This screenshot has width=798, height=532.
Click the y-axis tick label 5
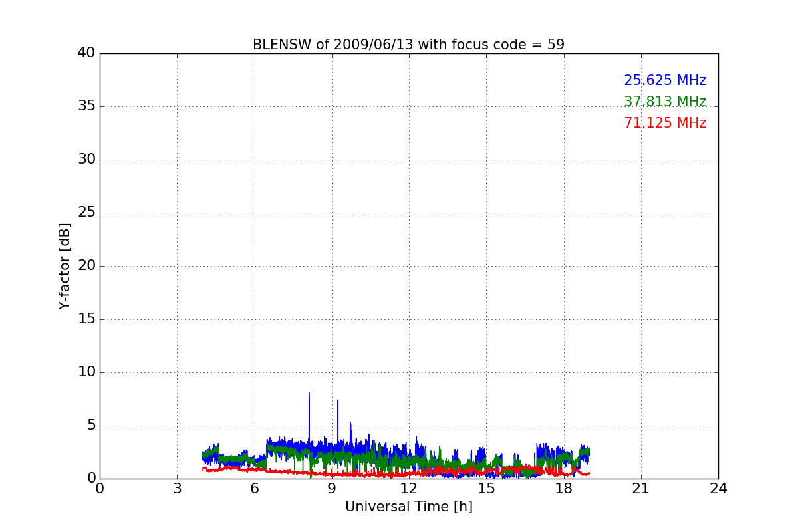tap(91, 425)
